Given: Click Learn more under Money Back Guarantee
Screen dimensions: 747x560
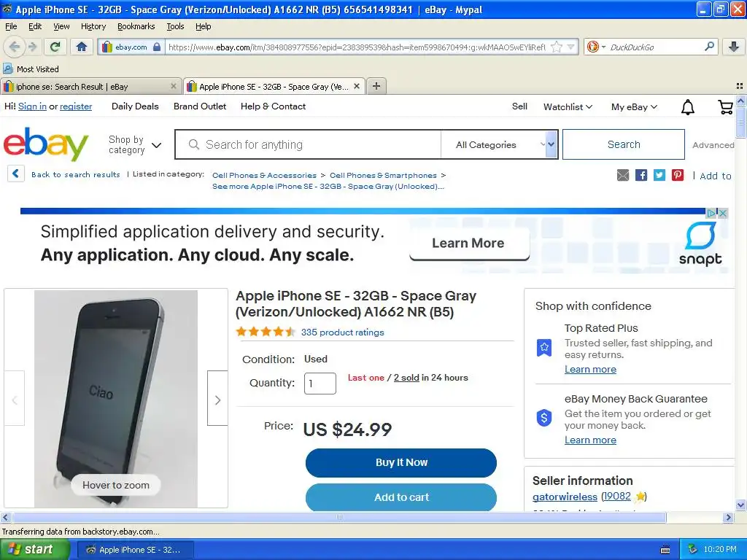Looking at the screenshot, I should (x=590, y=440).
